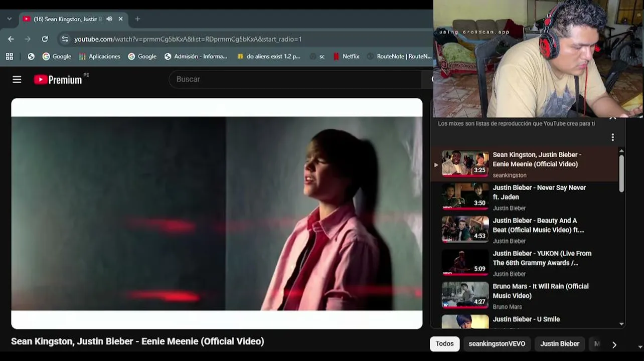The width and height of the screenshot is (644, 361).
Task: Open the Admisión - Informa... bookmark
Action: [196, 57]
